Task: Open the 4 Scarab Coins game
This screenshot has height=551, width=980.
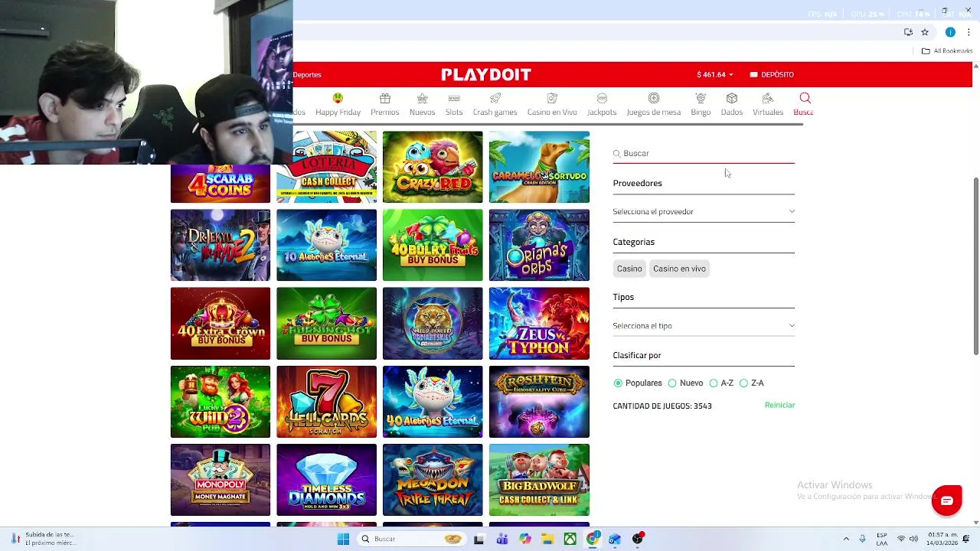Action: [220, 184]
